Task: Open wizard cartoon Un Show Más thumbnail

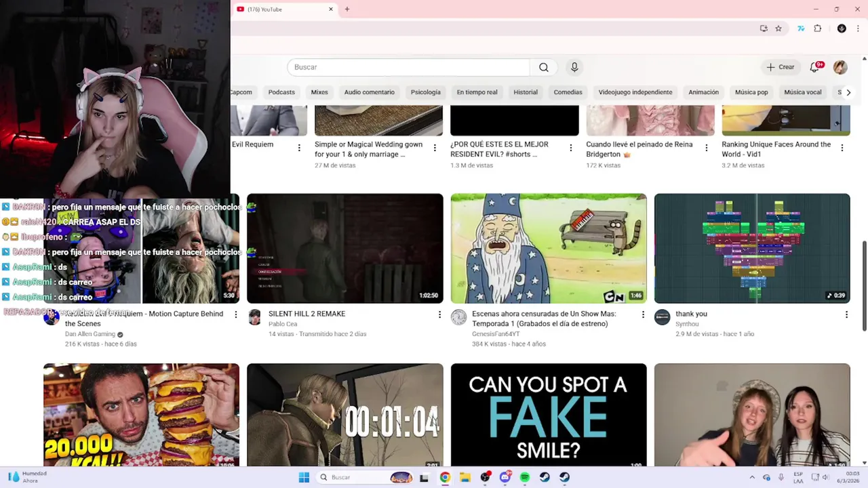Action: (x=549, y=248)
